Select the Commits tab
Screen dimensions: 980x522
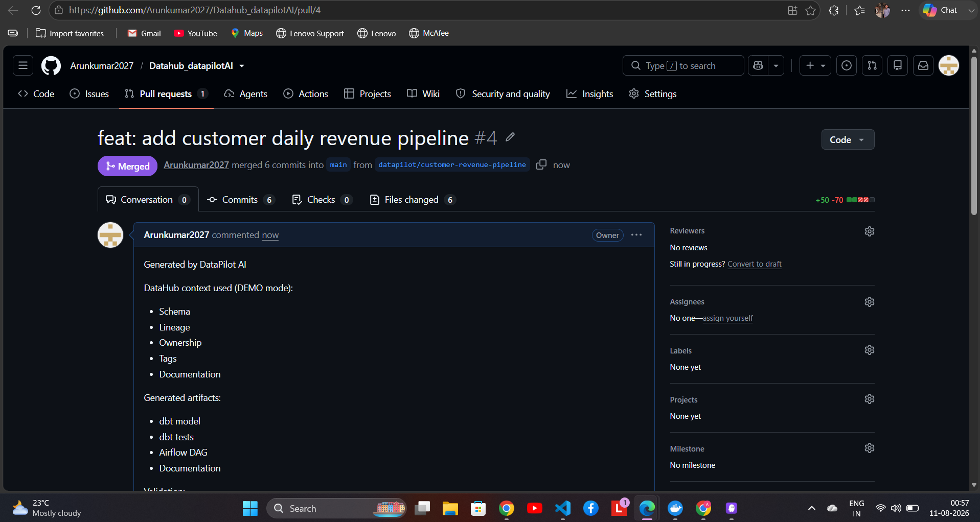point(241,200)
